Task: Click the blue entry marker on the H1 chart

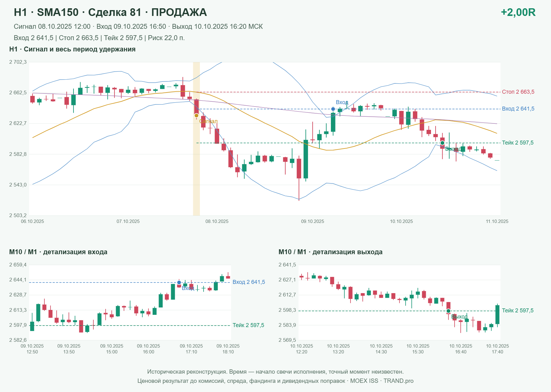Action: 333,109
